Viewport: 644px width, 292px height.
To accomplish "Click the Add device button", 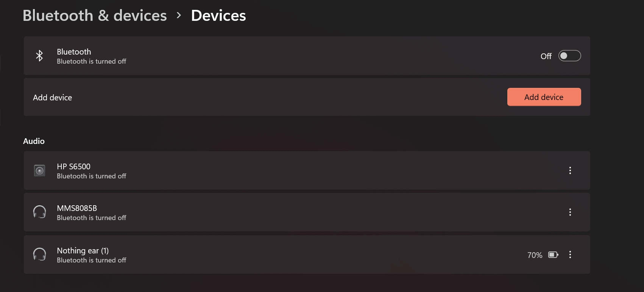I will click(544, 97).
